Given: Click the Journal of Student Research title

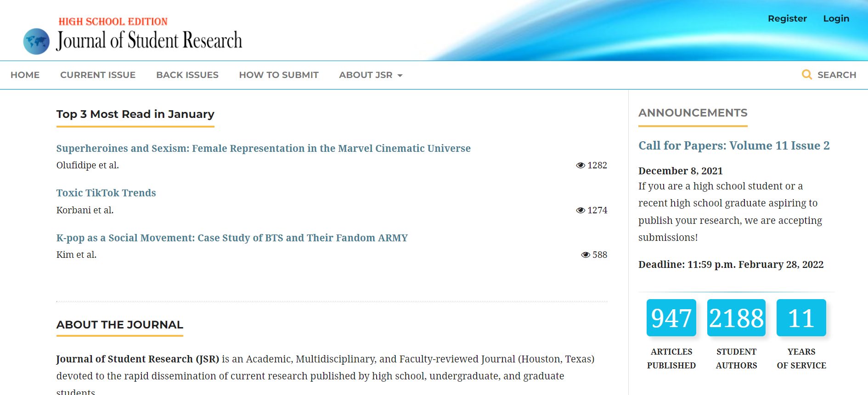Looking at the screenshot, I should click(149, 40).
